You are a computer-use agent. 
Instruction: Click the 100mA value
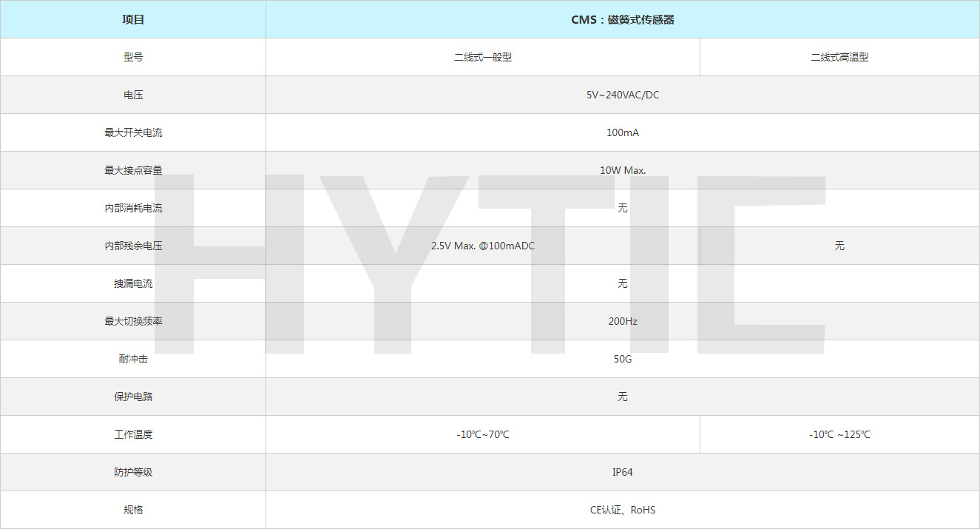pos(623,132)
